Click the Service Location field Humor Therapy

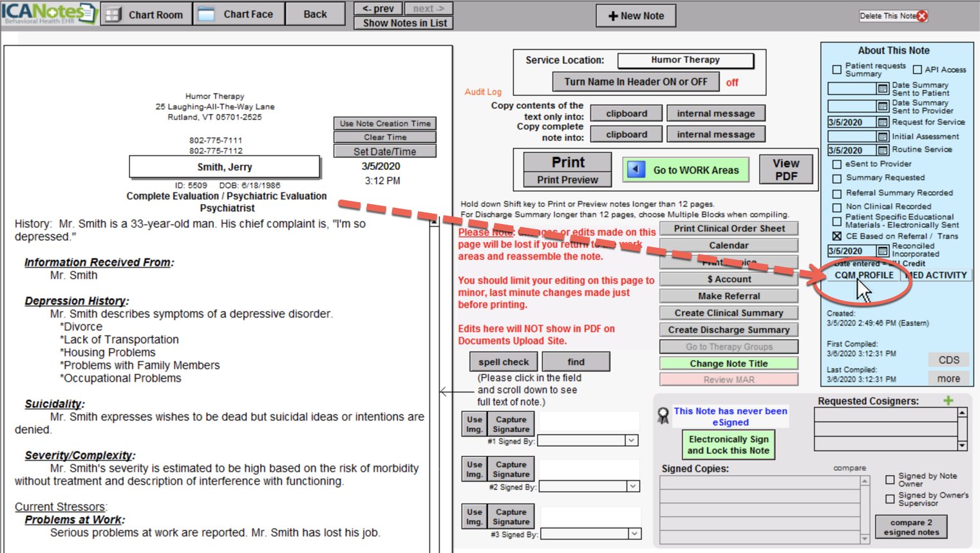coord(685,60)
